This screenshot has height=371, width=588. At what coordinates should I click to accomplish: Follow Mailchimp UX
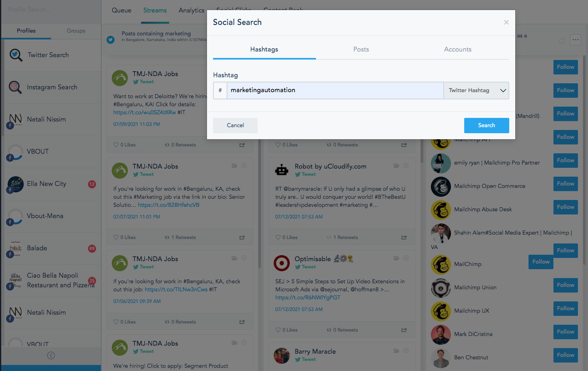(x=565, y=309)
